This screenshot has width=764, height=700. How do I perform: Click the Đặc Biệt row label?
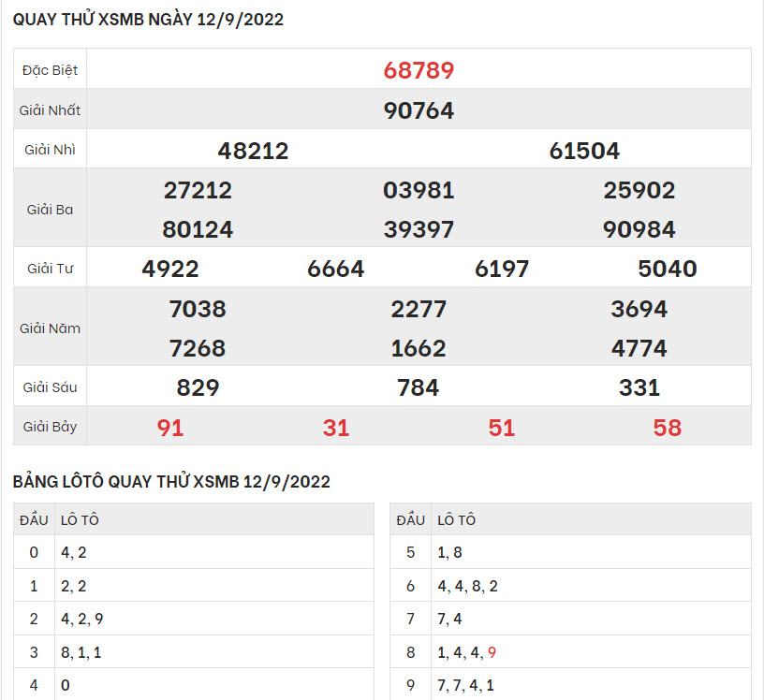(51, 70)
